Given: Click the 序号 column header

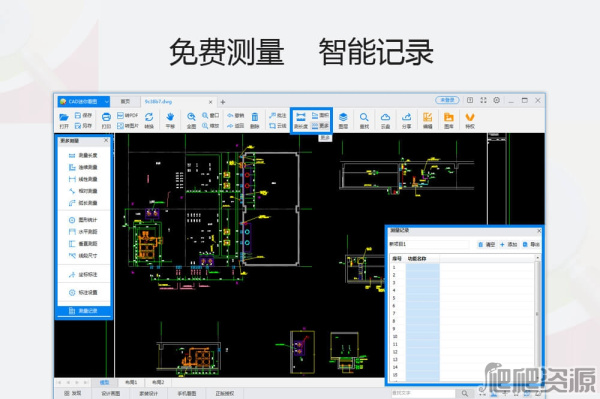Looking at the screenshot, I should click(x=397, y=259).
